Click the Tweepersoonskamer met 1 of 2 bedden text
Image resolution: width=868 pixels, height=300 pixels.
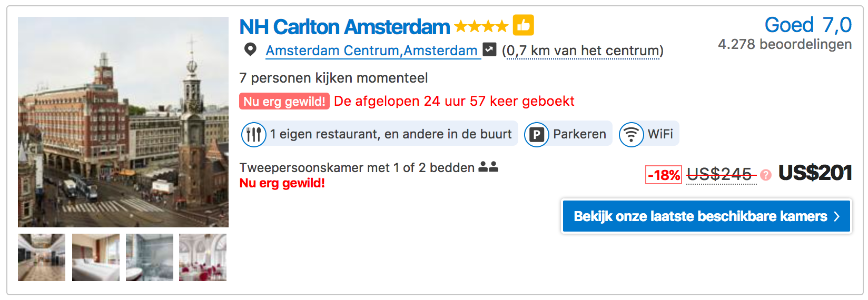[x=357, y=168]
